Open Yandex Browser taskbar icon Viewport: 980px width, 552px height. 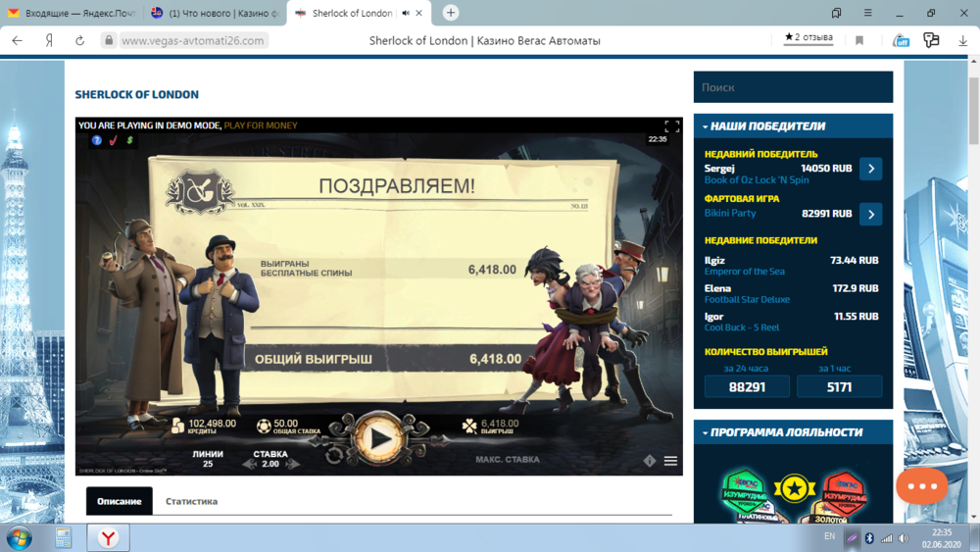108,538
